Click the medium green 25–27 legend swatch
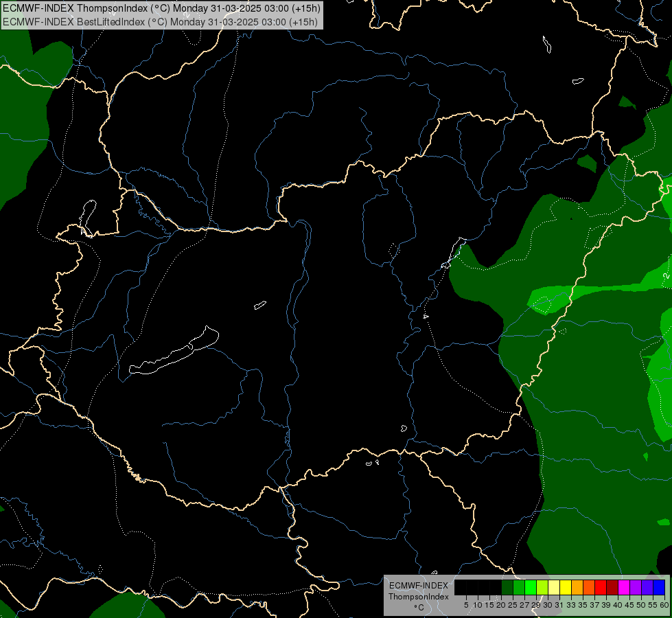Screen dimensions: 672x618 pos(518,587)
